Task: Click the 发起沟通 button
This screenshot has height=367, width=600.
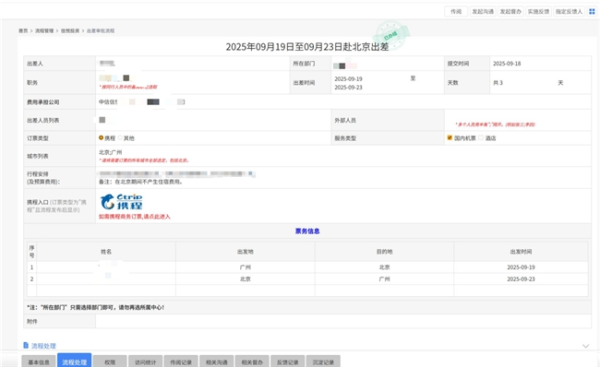Action: [x=483, y=11]
